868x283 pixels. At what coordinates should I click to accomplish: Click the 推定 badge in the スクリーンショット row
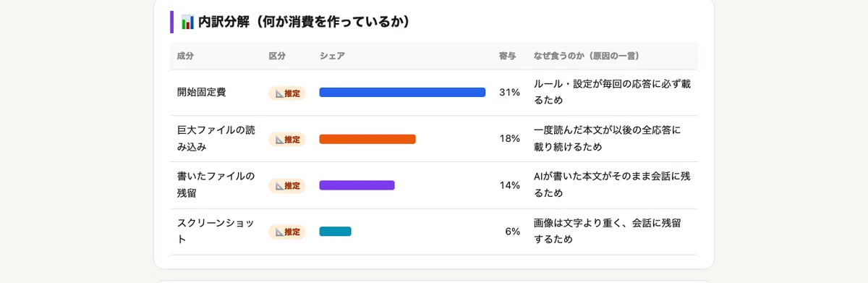(x=287, y=232)
